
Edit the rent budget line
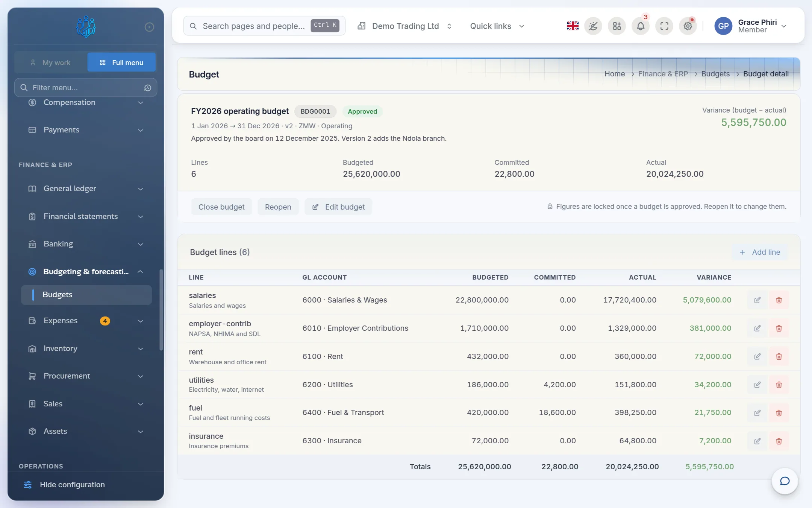tap(757, 356)
